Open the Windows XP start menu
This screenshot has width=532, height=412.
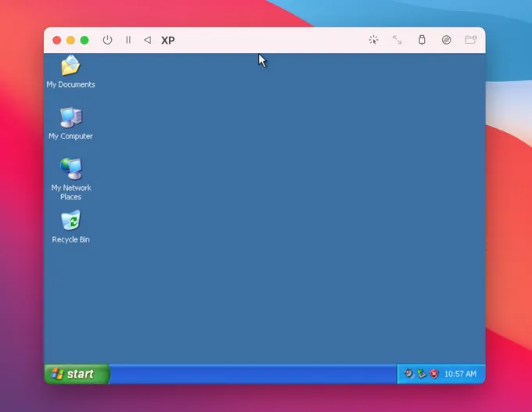point(77,374)
